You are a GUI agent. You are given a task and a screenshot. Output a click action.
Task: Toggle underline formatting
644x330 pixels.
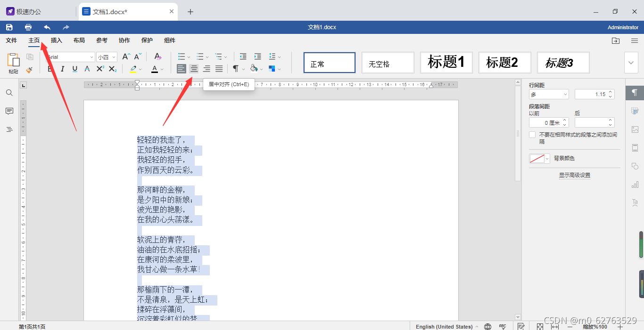(x=75, y=69)
